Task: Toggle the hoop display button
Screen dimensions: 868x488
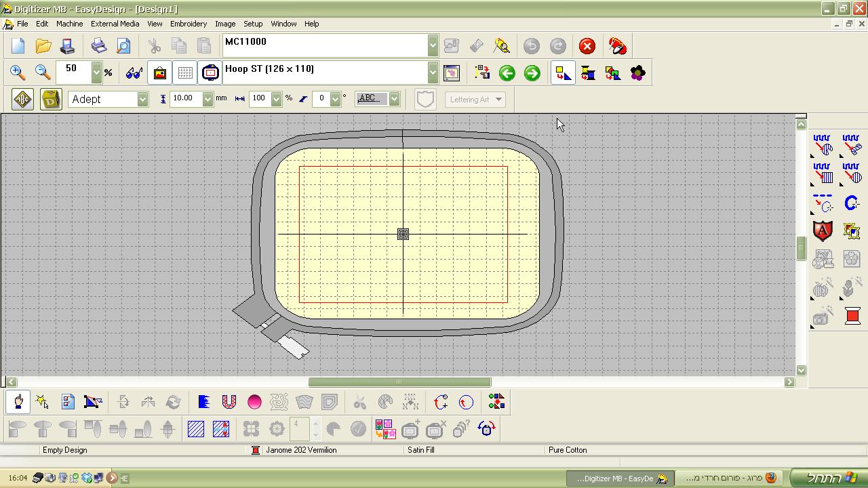Action: [x=210, y=73]
